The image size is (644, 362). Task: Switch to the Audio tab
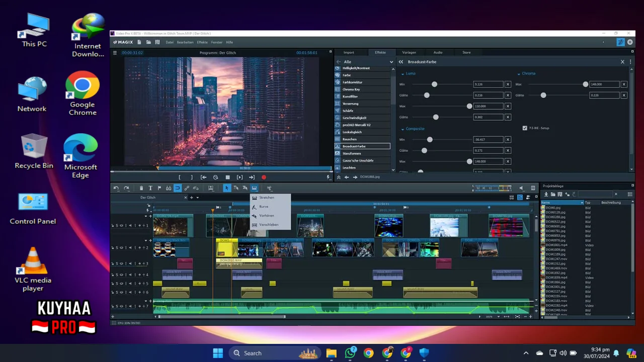438,52
